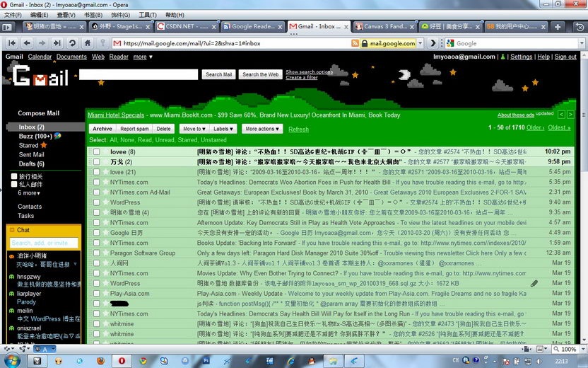
Task: Click Search the Web button
Action: 260,74
